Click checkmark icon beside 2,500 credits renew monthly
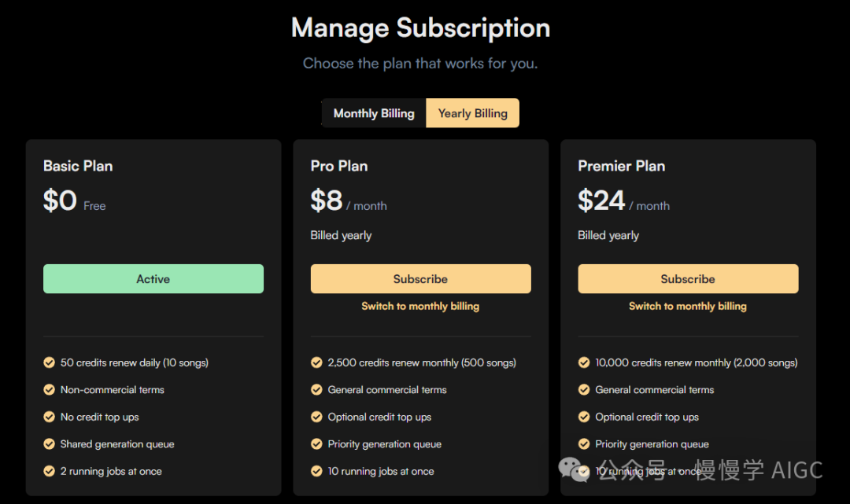The height and width of the screenshot is (504, 850). (x=316, y=362)
